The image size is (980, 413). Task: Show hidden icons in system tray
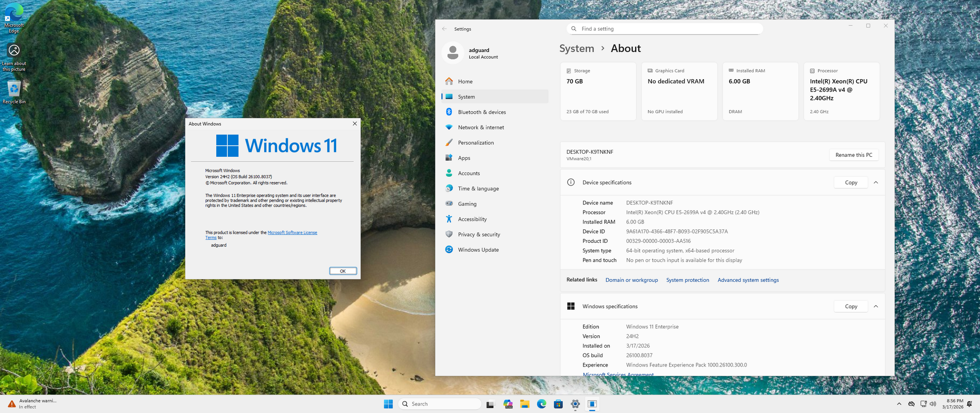[899, 404]
